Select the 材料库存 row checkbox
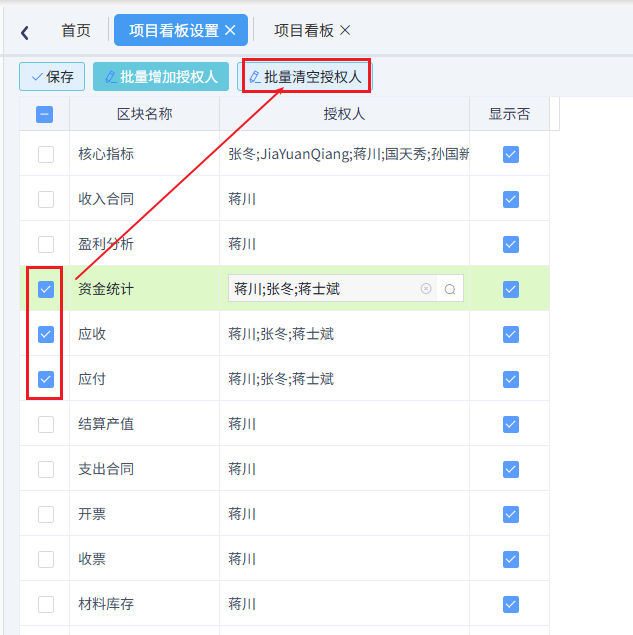The width and height of the screenshot is (633, 635). [46, 604]
